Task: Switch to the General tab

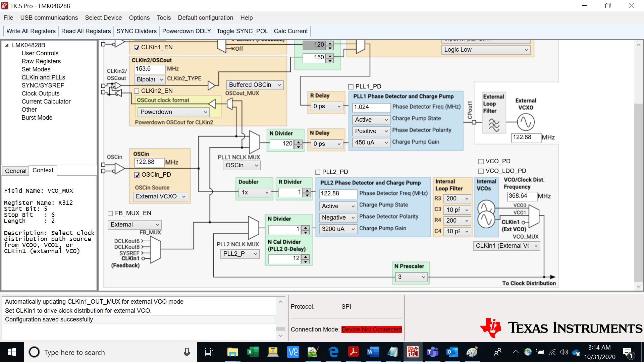Action: [x=15, y=171]
